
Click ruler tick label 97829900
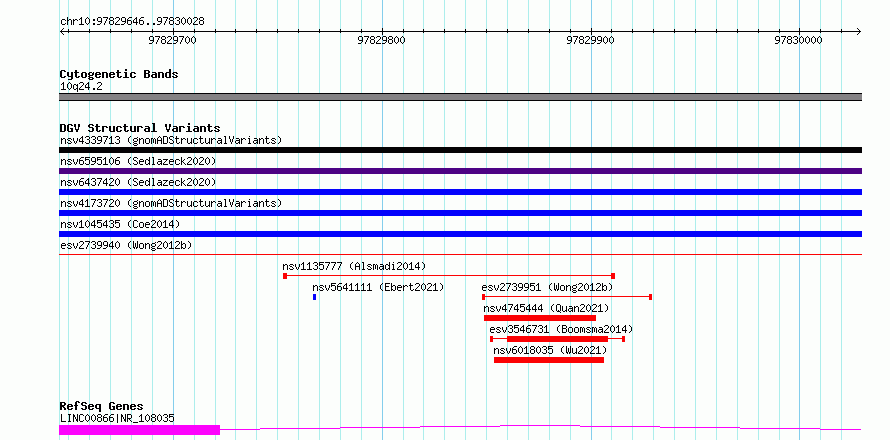590,40
